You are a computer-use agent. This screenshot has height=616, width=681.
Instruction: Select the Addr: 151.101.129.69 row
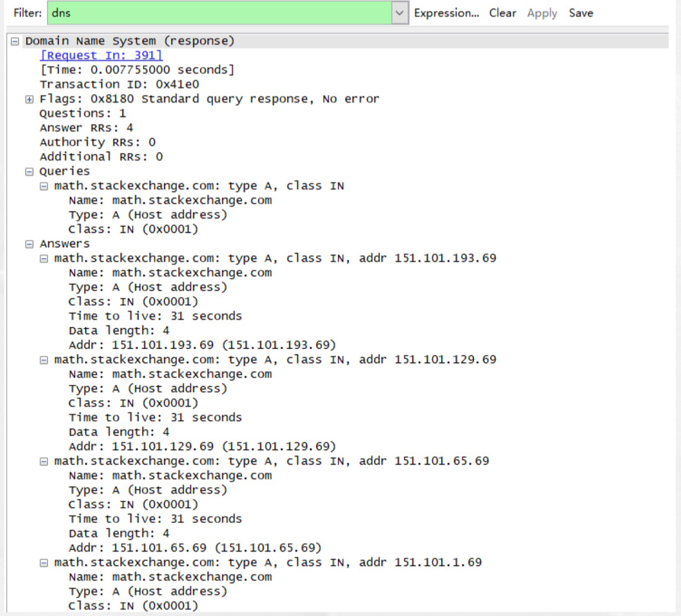click(x=202, y=447)
